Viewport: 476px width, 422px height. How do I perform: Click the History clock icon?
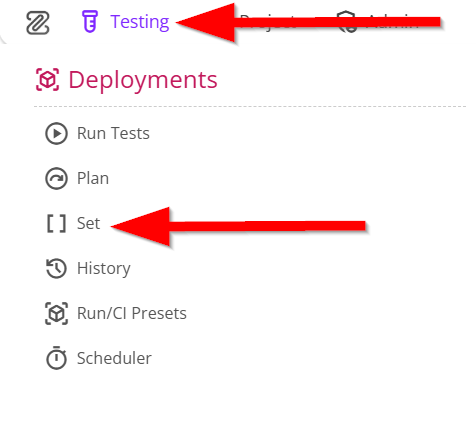[x=56, y=268]
